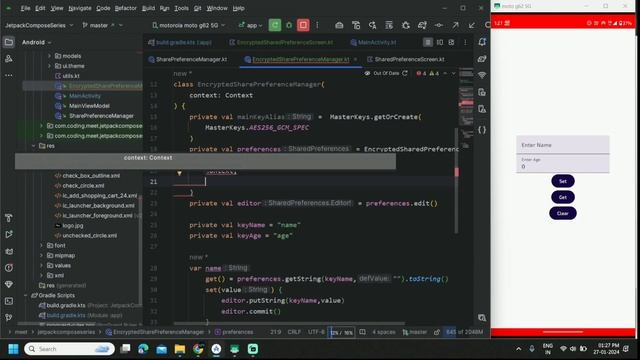Open the braces icon on right sidebar
The width and height of the screenshot is (640, 360).
pyautogui.click(x=482, y=130)
